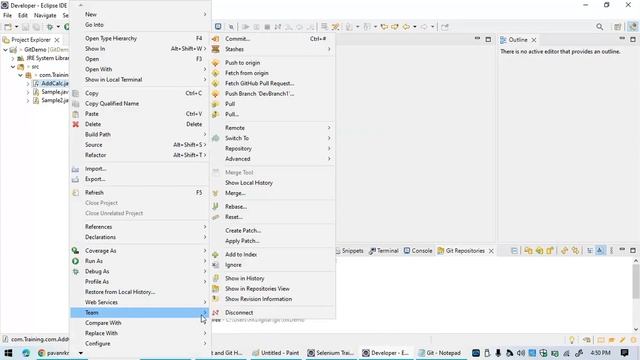Click Git Repositories vertical scrollbar
Viewport: 640px width, 360px height.
636,282
